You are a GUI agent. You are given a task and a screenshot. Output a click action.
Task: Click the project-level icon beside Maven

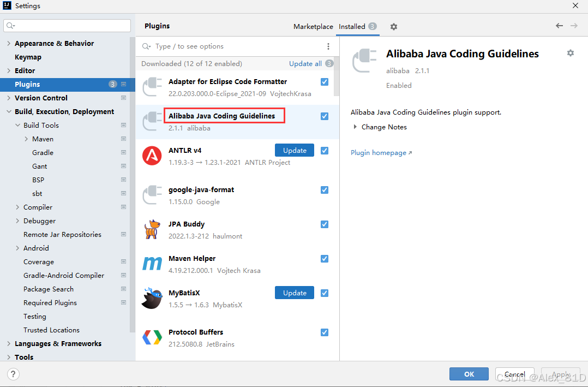tap(123, 139)
